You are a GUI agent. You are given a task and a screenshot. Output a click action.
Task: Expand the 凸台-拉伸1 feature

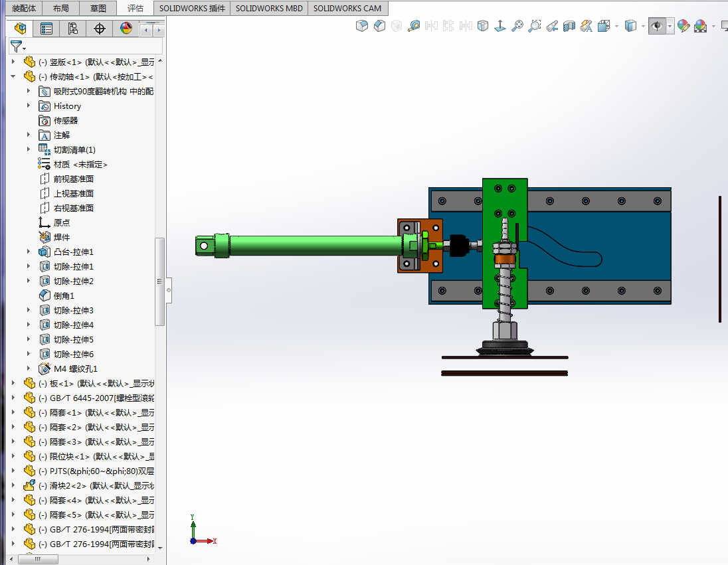coord(29,252)
